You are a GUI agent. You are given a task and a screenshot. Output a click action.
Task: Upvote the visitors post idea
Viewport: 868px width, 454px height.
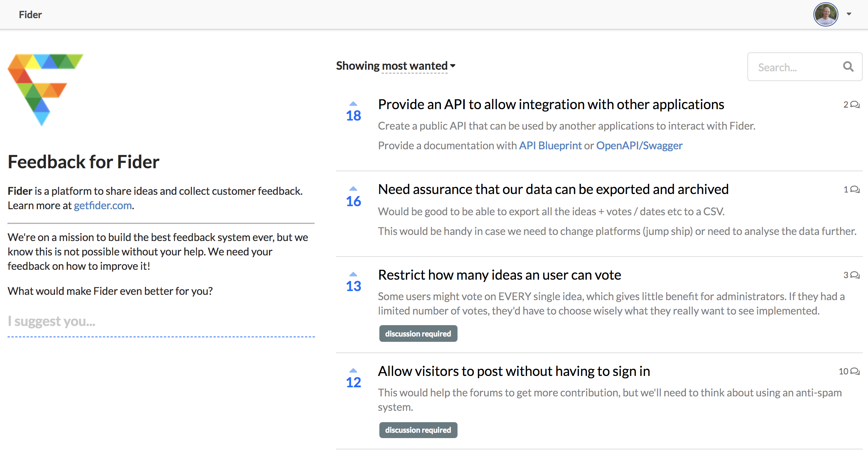coord(353,371)
